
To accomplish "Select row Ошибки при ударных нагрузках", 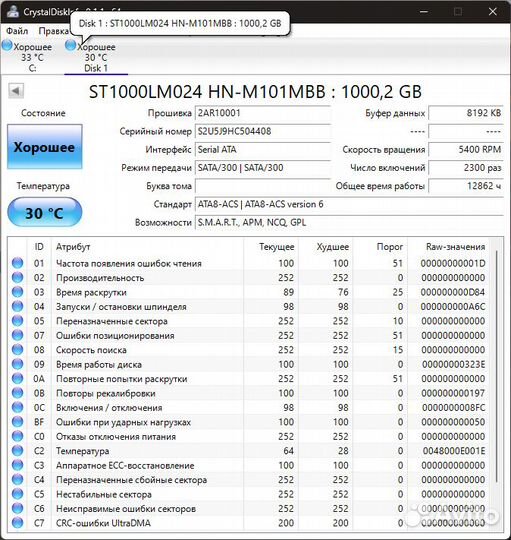I will tap(249, 422).
